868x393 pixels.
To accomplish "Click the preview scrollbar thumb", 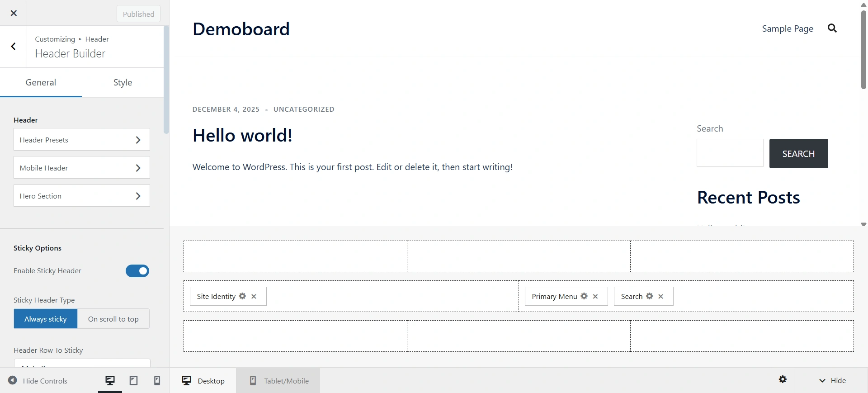I will (863, 49).
